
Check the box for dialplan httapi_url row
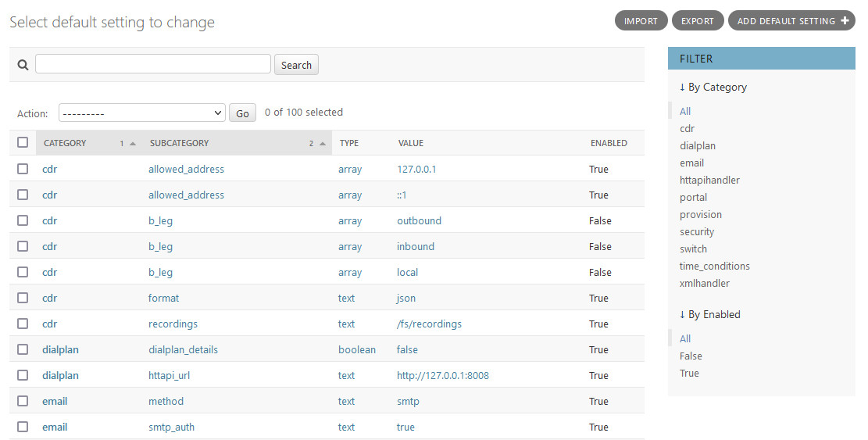pos(23,375)
